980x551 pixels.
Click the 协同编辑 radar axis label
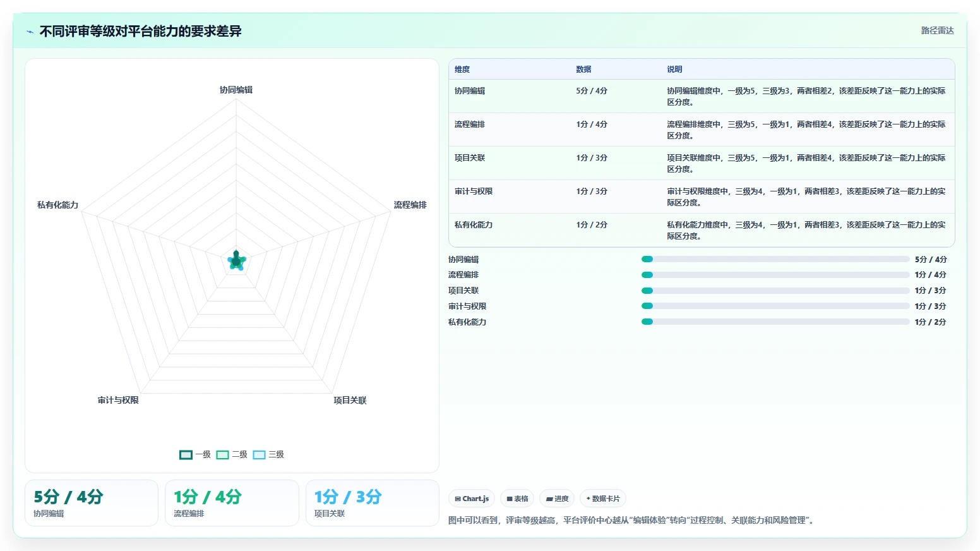(236, 90)
